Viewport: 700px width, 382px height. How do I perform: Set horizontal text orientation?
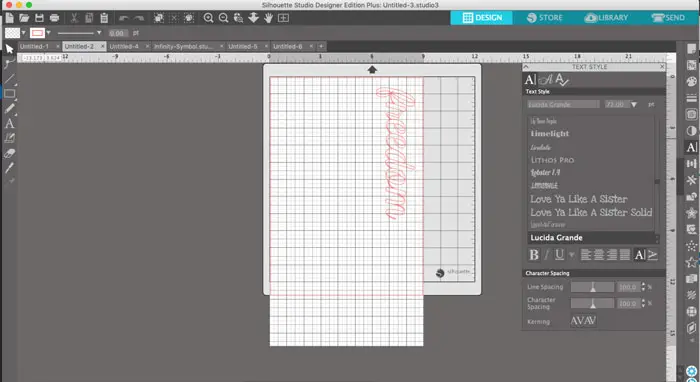640,255
